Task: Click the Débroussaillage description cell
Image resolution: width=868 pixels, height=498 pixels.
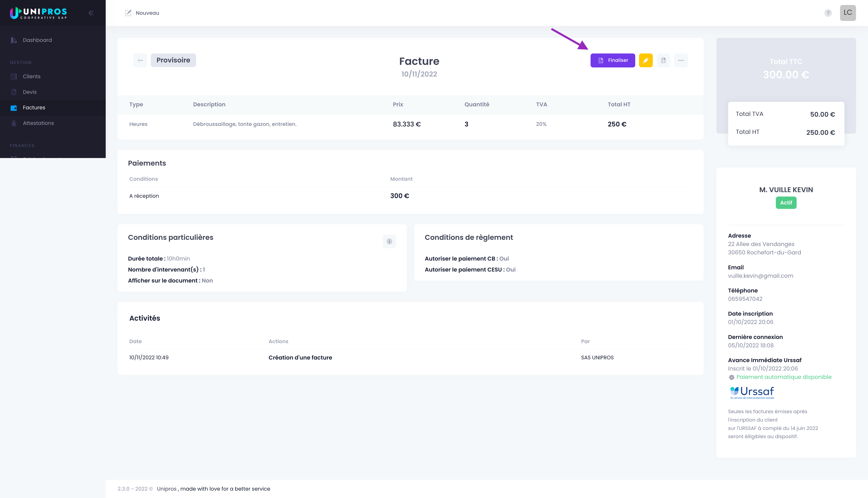Action: (x=245, y=124)
